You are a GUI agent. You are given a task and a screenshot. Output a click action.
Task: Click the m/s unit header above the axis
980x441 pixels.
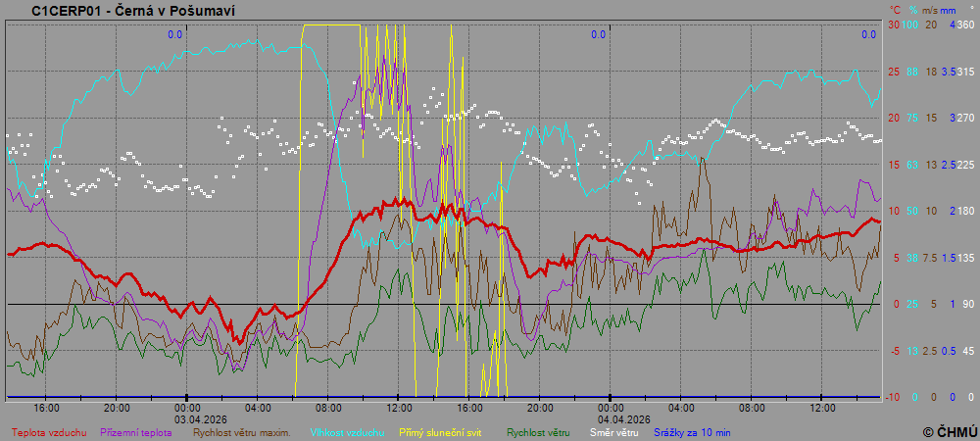929,10
